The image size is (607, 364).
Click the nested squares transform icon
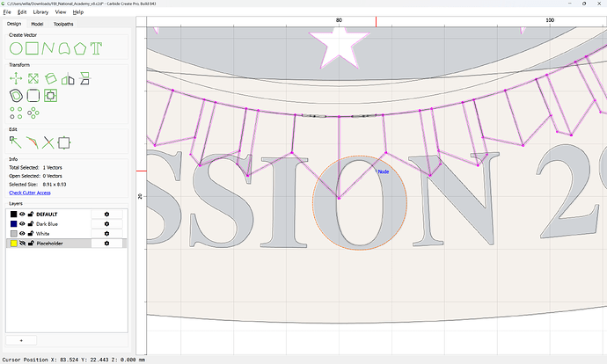click(x=50, y=96)
